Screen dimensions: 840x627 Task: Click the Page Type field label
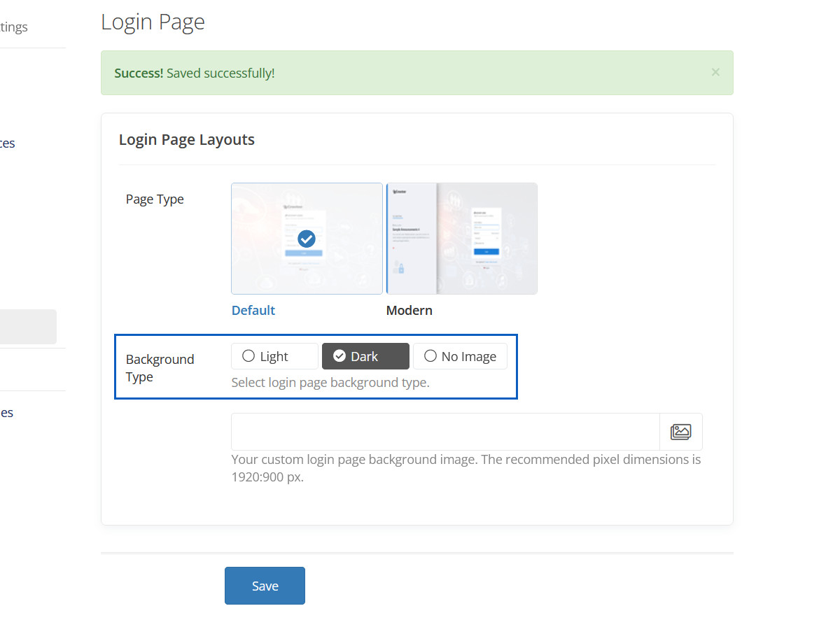pyautogui.click(x=155, y=199)
